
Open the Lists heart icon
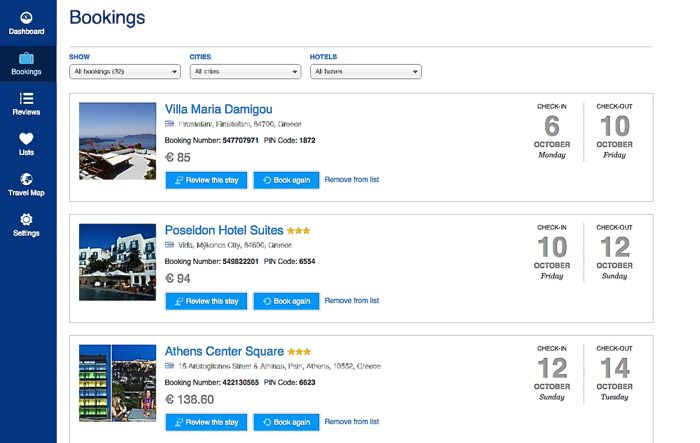[x=26, y=138]
